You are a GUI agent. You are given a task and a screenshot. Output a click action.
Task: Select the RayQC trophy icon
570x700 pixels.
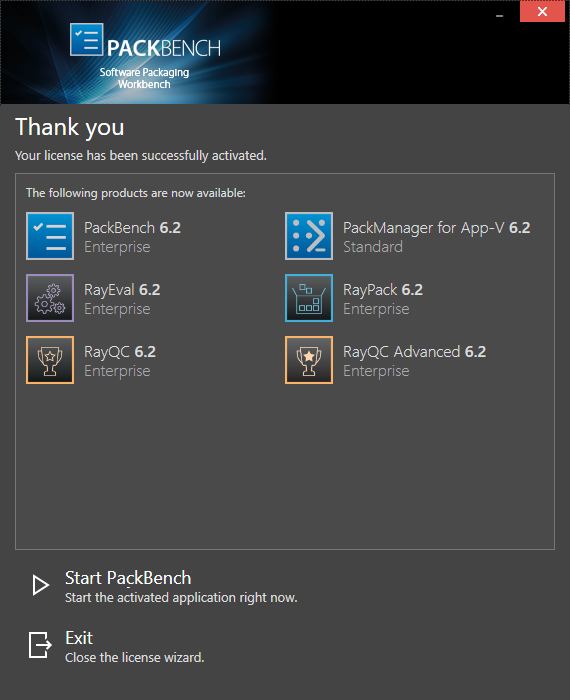click(x=50, y=360)
